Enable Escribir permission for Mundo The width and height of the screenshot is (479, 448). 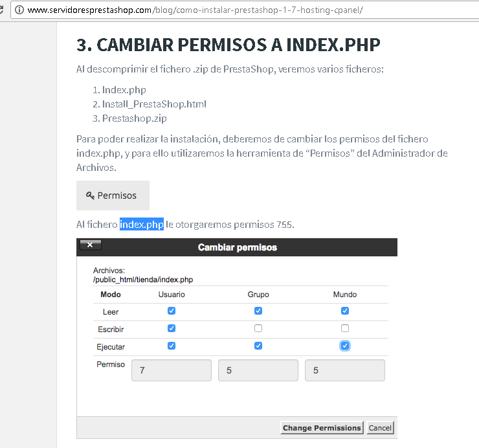[345, 328]
